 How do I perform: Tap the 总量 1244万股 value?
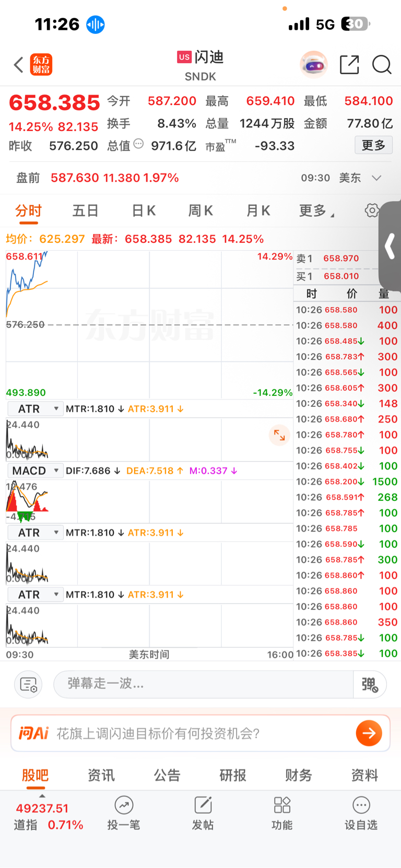coord(267,124)
